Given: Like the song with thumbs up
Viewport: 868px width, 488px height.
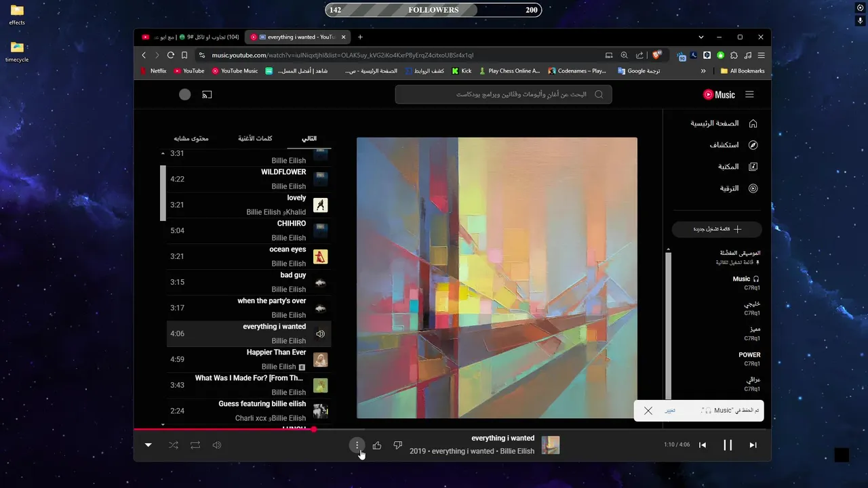Looking at the screenshot, I should tap(377, 445).
